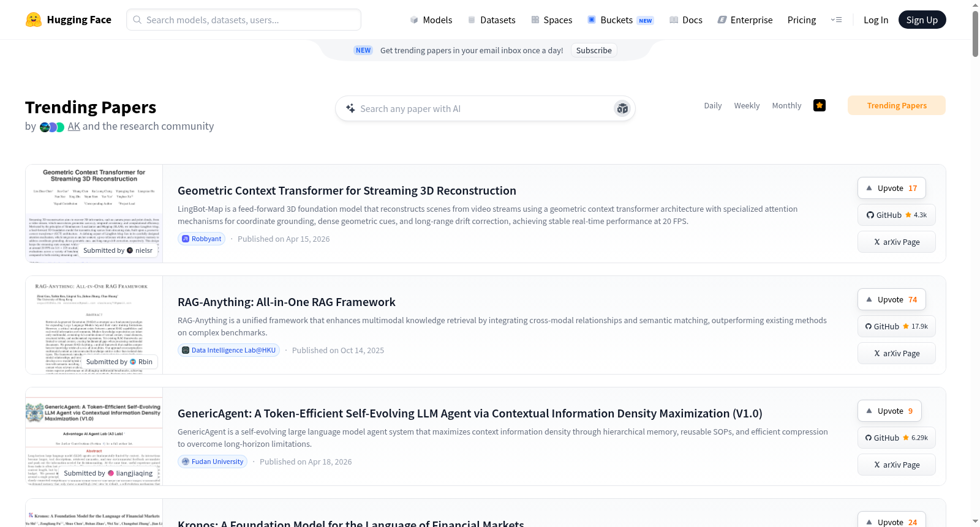Image resolution: width=980 pixels, height=527 pixels.
Task: Click the Sign Up button
Action: (x=922, y=20)
